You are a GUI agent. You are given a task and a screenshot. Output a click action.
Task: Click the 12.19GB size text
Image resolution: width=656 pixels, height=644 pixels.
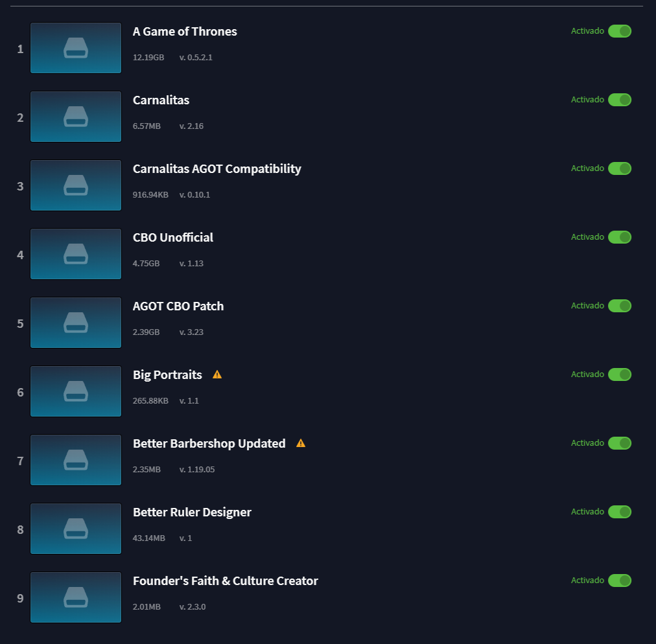click(148, 57)
